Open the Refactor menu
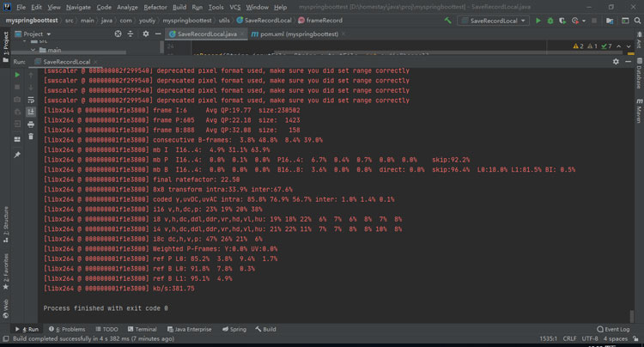Viewport: 644px width, 347px height. [x=155, y=7]
